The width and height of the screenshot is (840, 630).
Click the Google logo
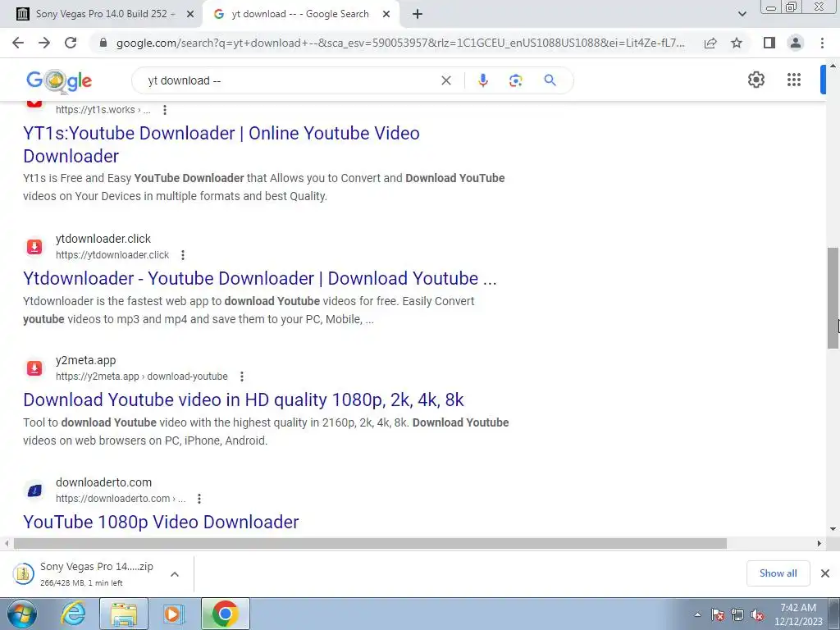point(59,81)
